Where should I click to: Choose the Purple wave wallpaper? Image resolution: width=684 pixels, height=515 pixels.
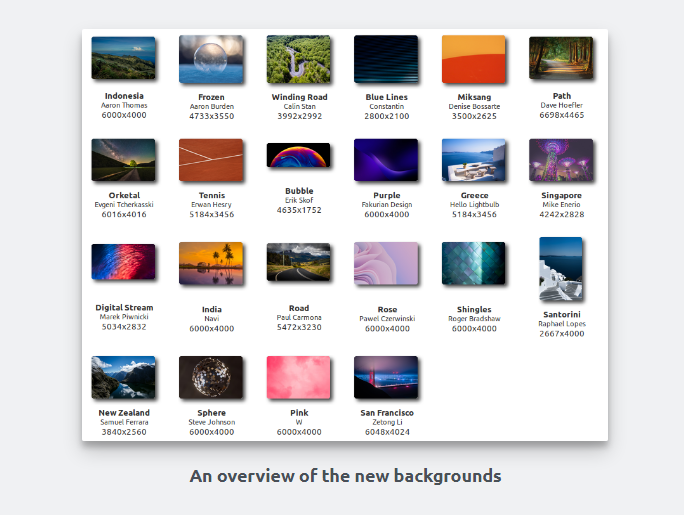tap(386, 160)
